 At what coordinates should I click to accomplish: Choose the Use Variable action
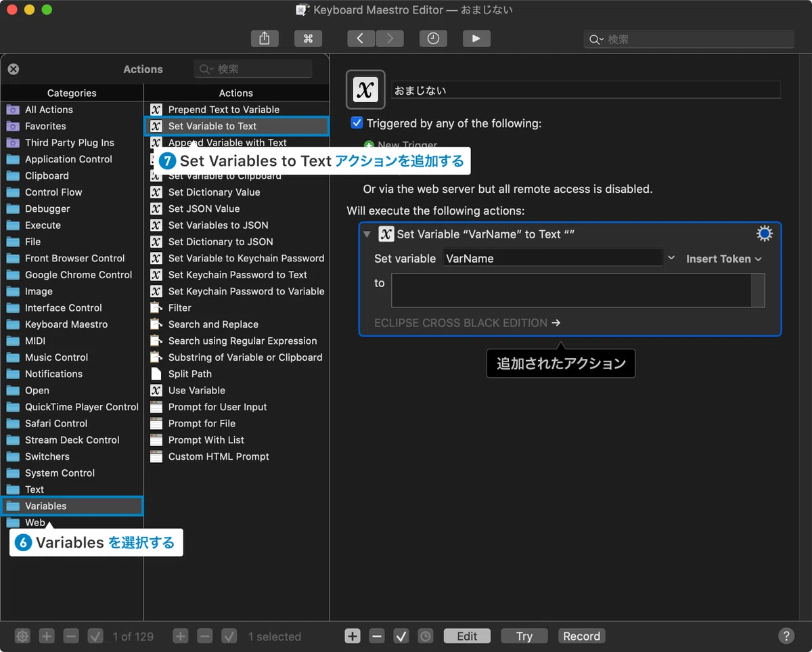[x=237, y=391]
